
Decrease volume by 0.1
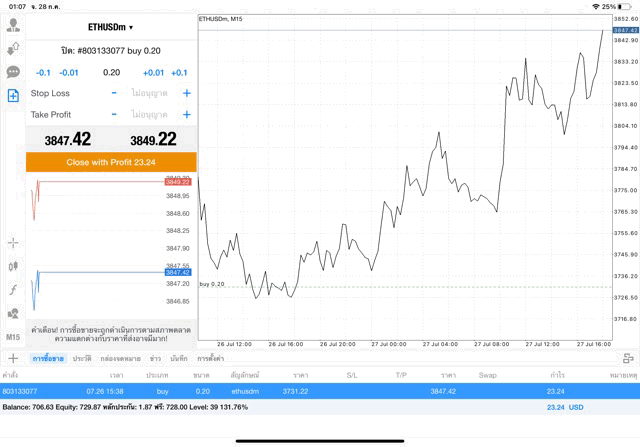pyautogui.click(x=43, y=73)
